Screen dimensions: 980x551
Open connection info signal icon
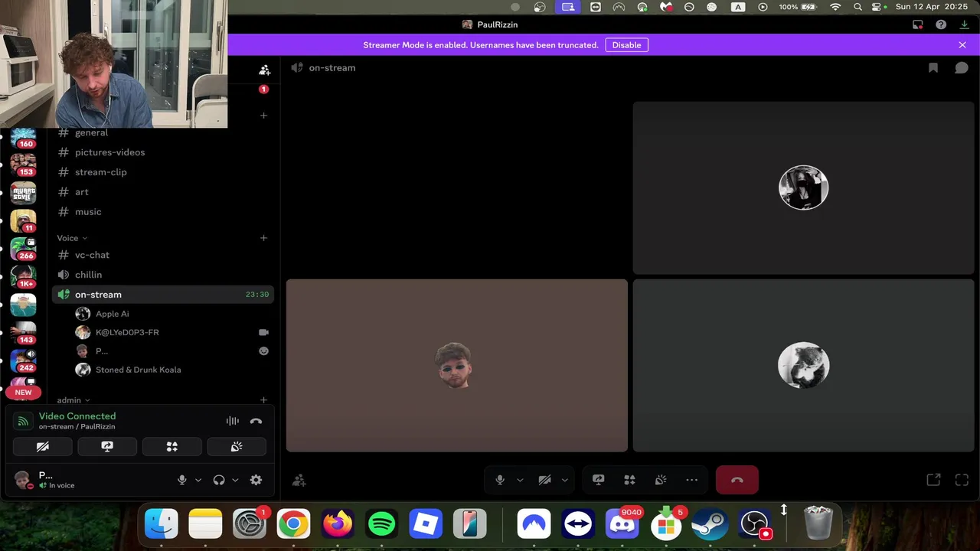pyautogui.click(x=23, y=421)
